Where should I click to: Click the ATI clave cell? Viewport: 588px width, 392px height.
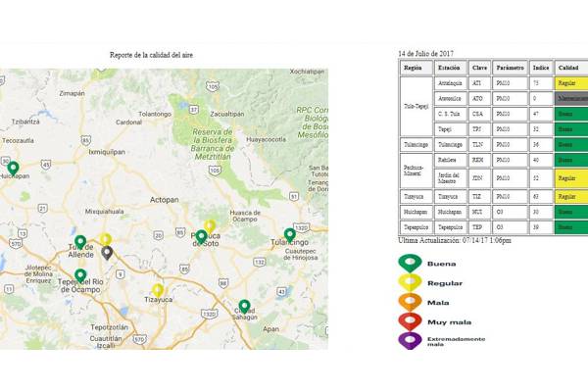pos(479,83)
